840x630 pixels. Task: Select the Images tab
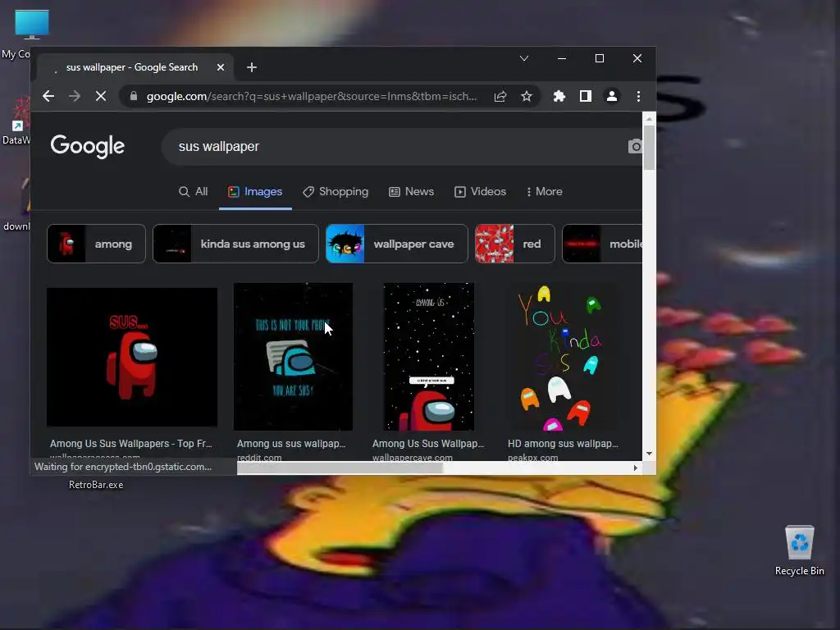coord(255,192)
